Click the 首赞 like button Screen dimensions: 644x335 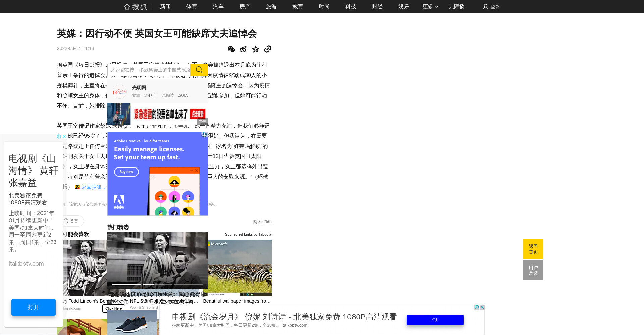[71, 221]
